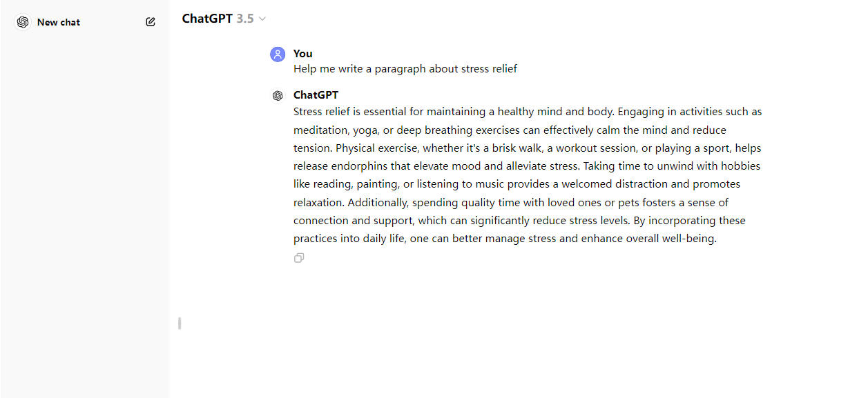Click the ChatGPT avatar beside the response

click(x=278, y=96)
